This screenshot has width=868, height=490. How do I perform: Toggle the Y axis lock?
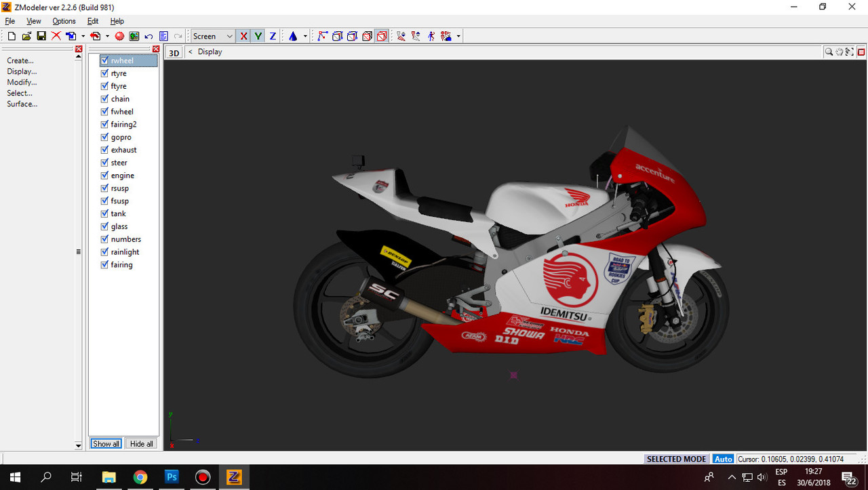258,36
